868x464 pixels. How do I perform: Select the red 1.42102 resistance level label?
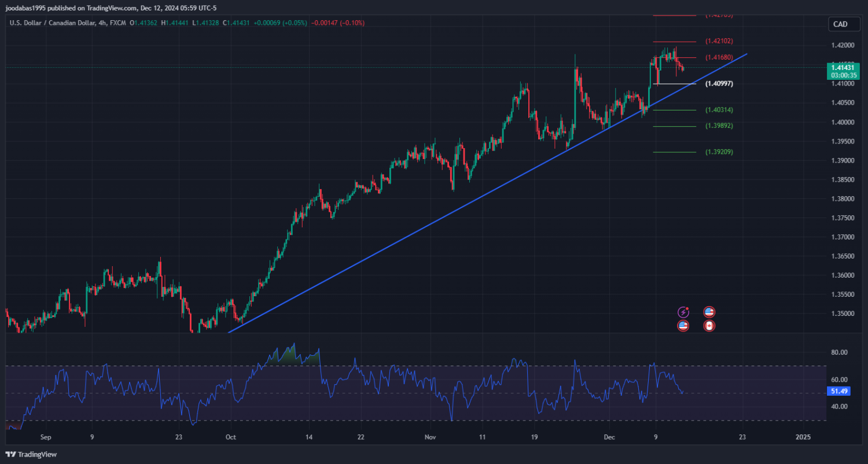click(x=719, y=42)
